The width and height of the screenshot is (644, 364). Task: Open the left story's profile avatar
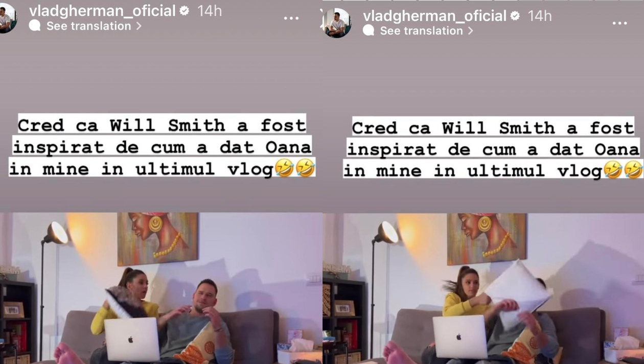point(7,18)
